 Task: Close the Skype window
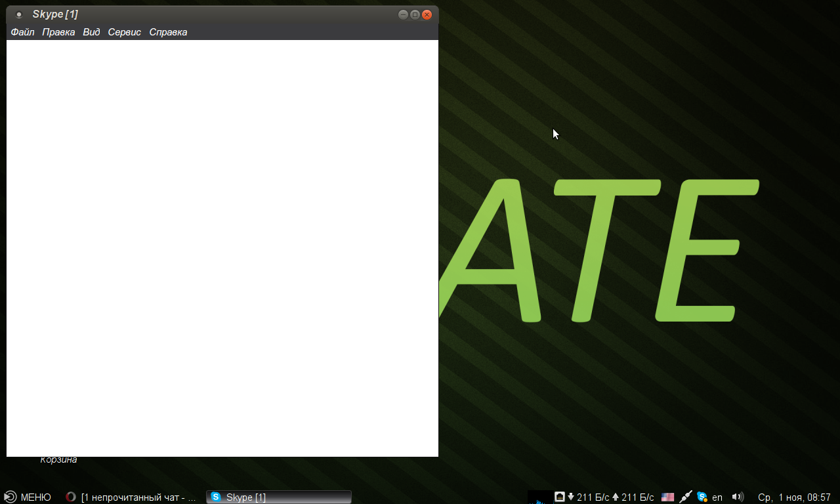tap(427, 14)
